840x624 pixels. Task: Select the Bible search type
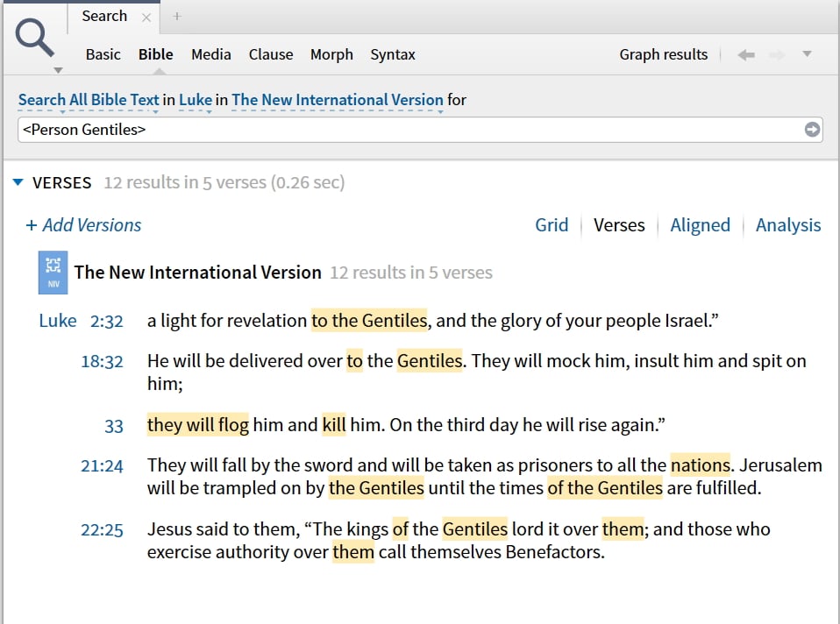tap(156, 54)
